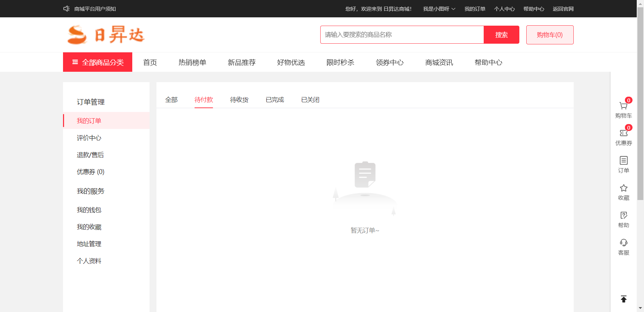Open the 全部商品分类 category menu
The image size is (644, 312).
tap(98, 62)
